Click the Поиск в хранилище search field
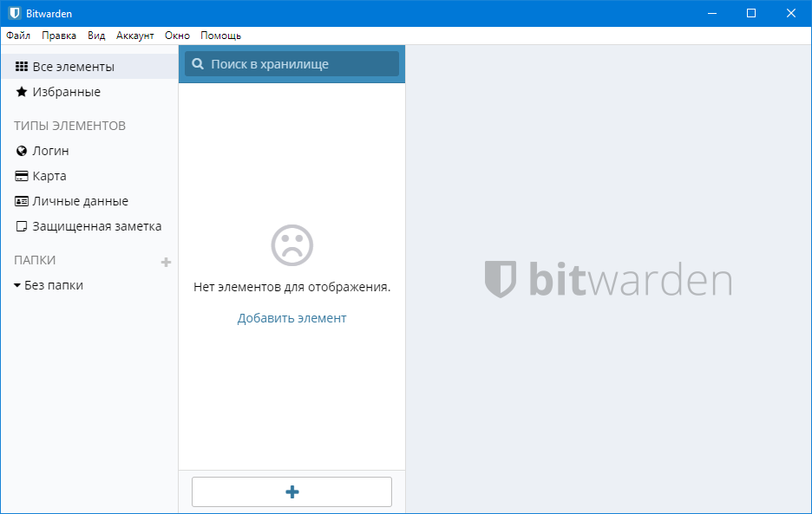Image resolution: width=812 pixels, height=514 pixels. pos(291,64)
